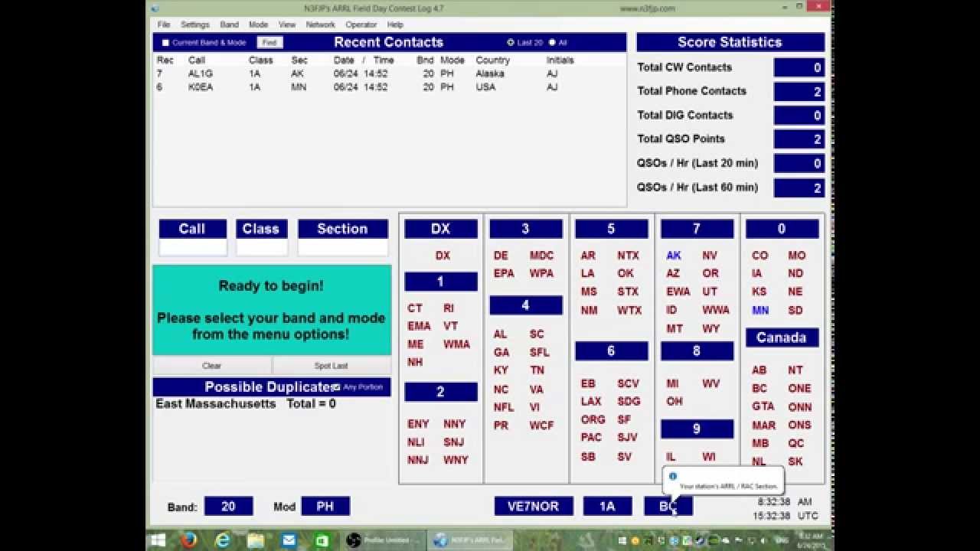This screenshot has height=551, width=980.
Task: Choose the GTA Canadian section
Action: [763, 406]
